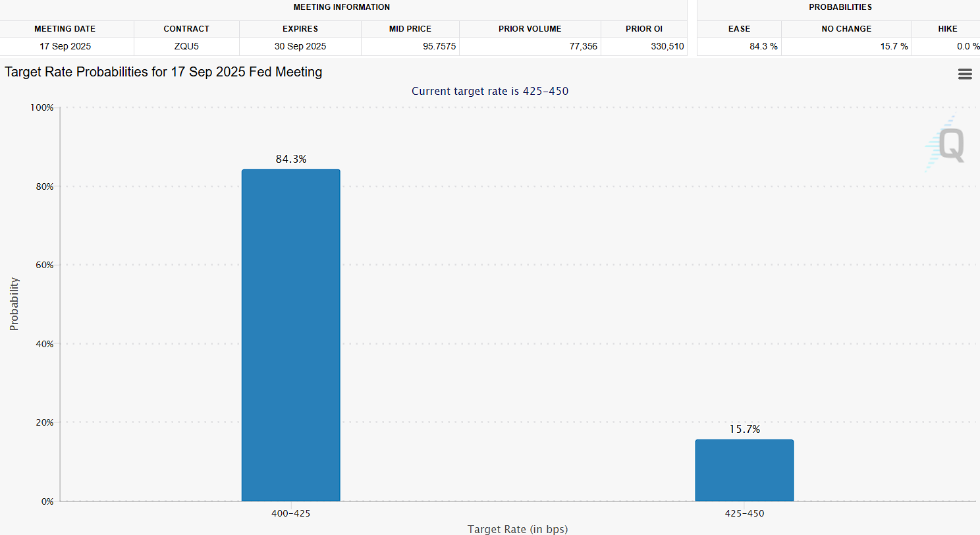Click the 30 Sep 2025 expires cell
This screenshot has height=535, width=980.
(300, 46)
